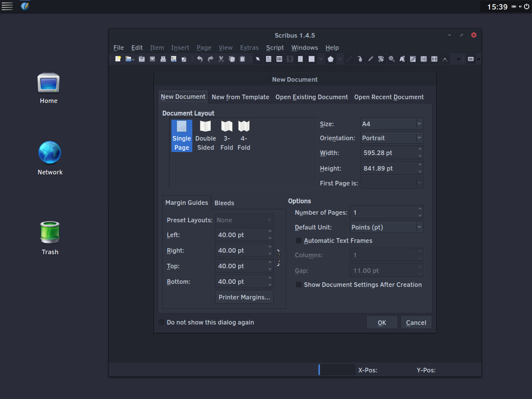Select the Zoom magnifier tool
The image size is (532, 399).
[x=391, y=59]
